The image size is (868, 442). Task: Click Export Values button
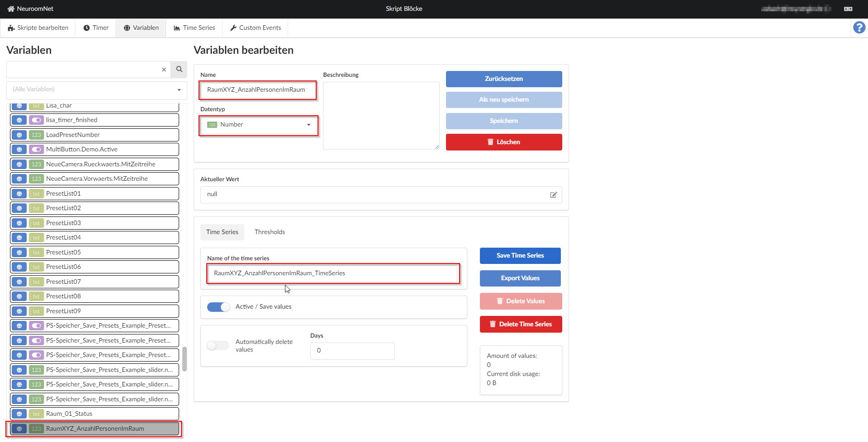(x=520, y=278)
